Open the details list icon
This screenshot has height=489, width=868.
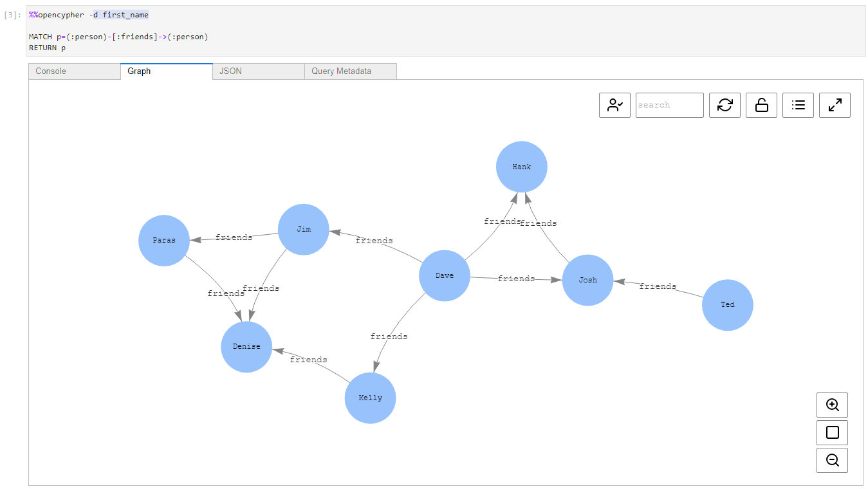pos(798,105)
